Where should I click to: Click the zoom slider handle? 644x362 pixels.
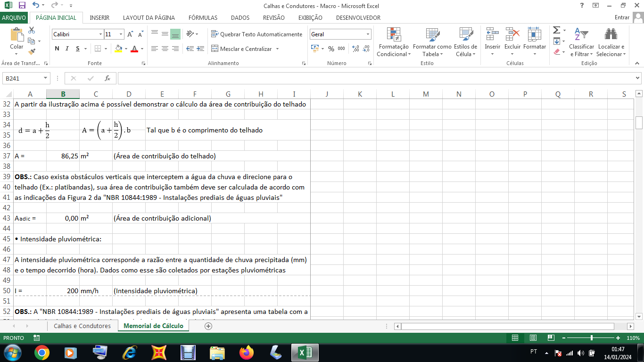point(592,338)
